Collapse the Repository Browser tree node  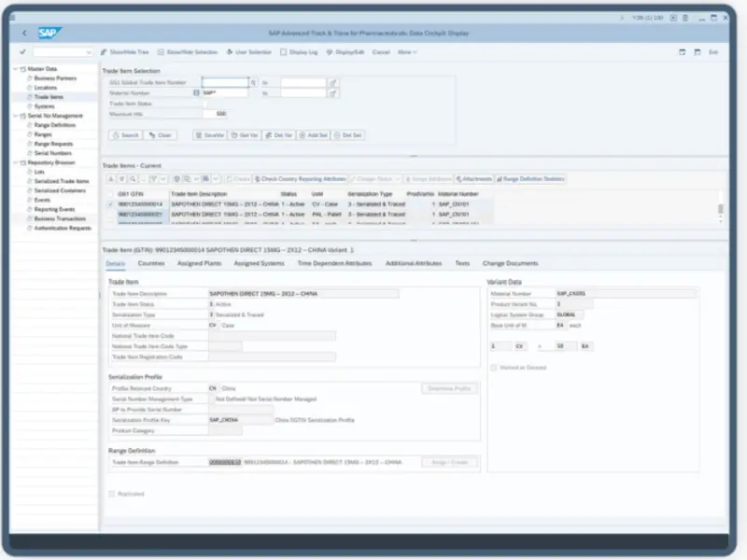pyautogui.click(x=16, y=162)
